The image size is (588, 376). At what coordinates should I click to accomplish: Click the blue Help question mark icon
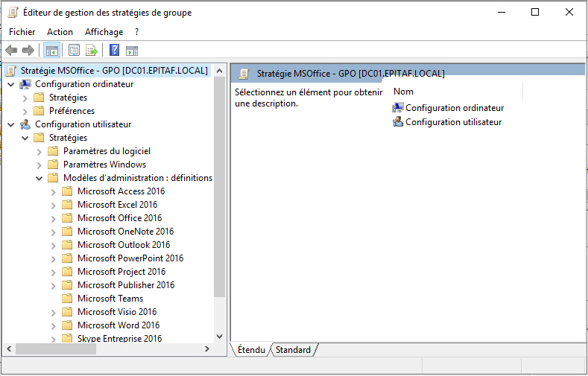tap(114, 51)
